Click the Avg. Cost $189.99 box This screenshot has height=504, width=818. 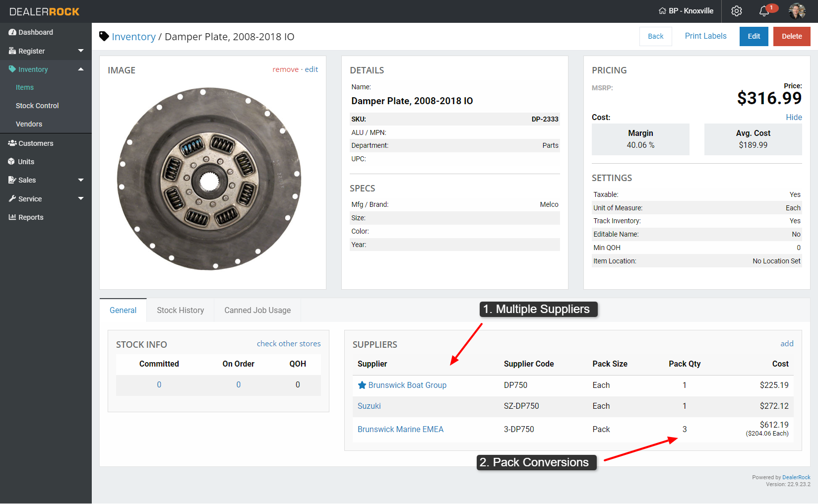pos(753,139)
